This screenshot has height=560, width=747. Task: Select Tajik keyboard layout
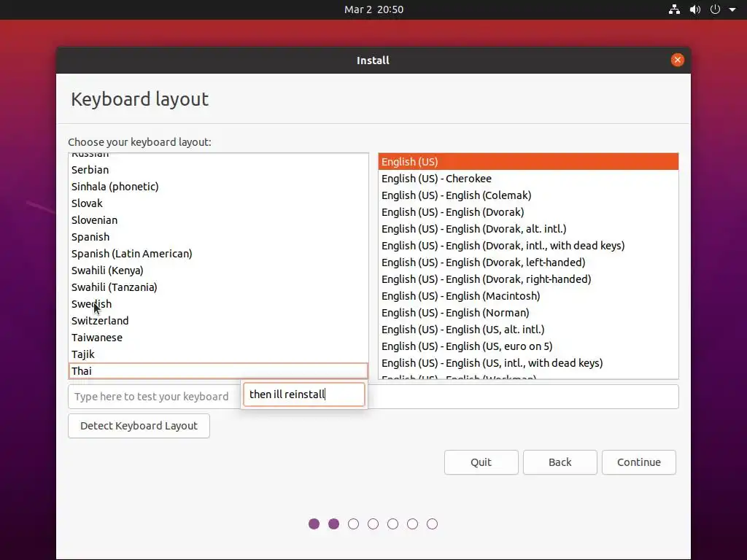coord(218,354)
